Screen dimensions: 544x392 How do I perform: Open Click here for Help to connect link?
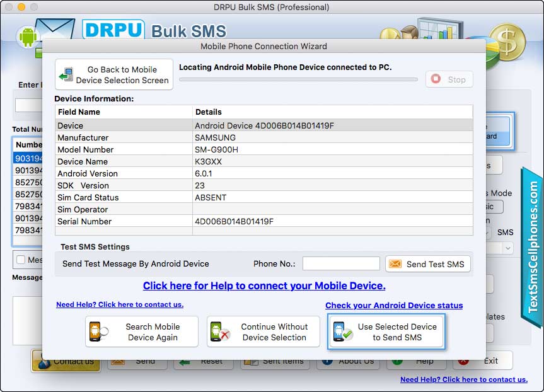264,285
